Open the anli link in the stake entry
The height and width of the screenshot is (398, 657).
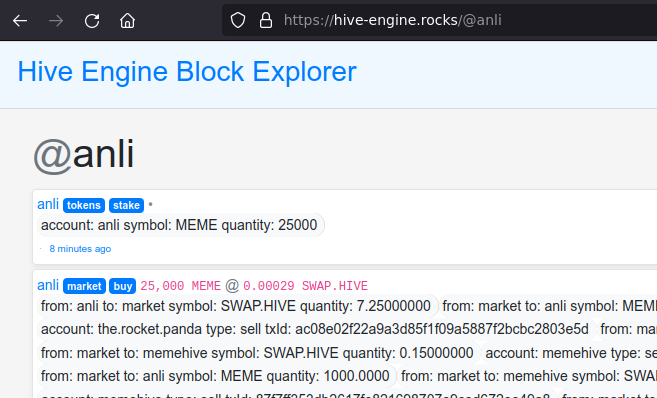coord(48,204)
